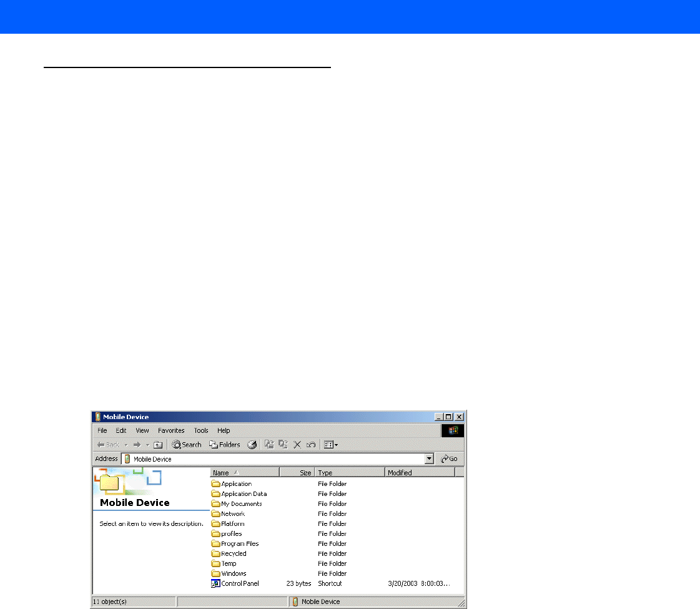
Task: Open the Back history dropdown arrow
Action: pos(126,445)
